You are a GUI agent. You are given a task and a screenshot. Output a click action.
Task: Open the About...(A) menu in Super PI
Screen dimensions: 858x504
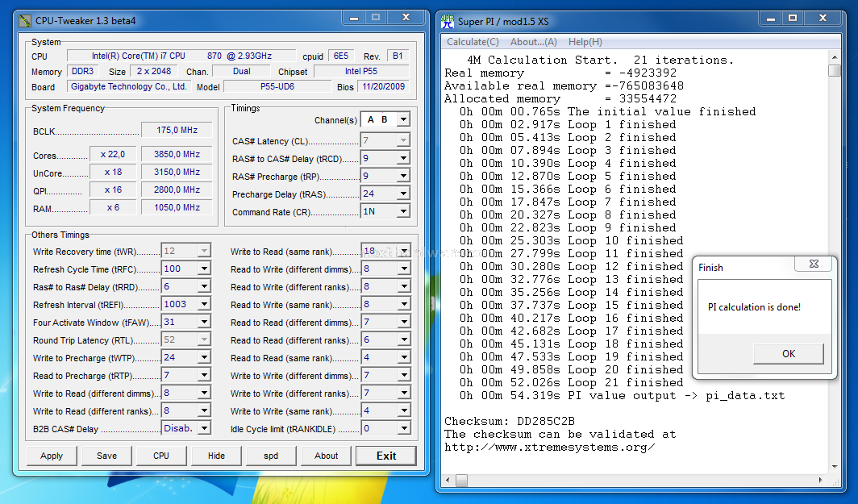tap(534, 42)
